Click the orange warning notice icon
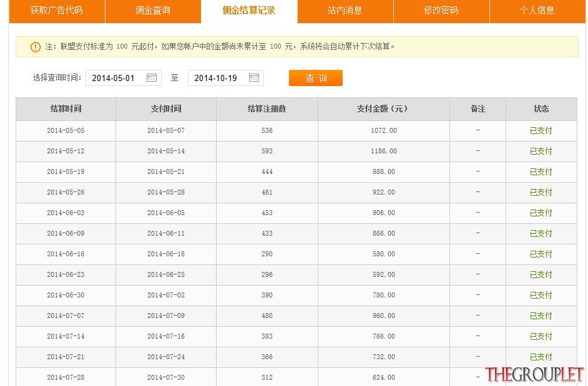 [35, 47]
